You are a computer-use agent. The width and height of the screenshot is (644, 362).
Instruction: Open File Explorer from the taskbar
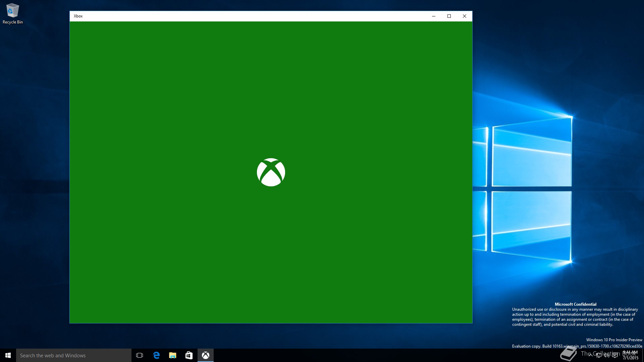pyautogui.click(x=173, y=355)
